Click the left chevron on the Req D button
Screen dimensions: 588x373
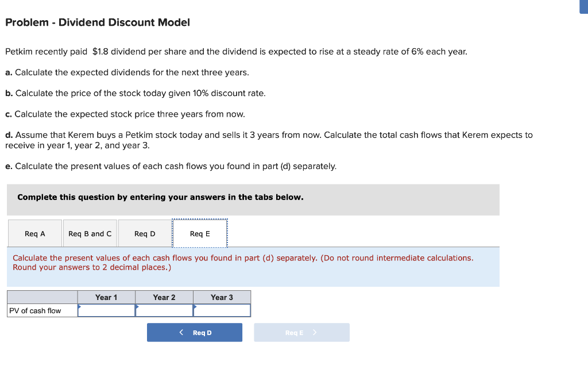pos(181,332)
